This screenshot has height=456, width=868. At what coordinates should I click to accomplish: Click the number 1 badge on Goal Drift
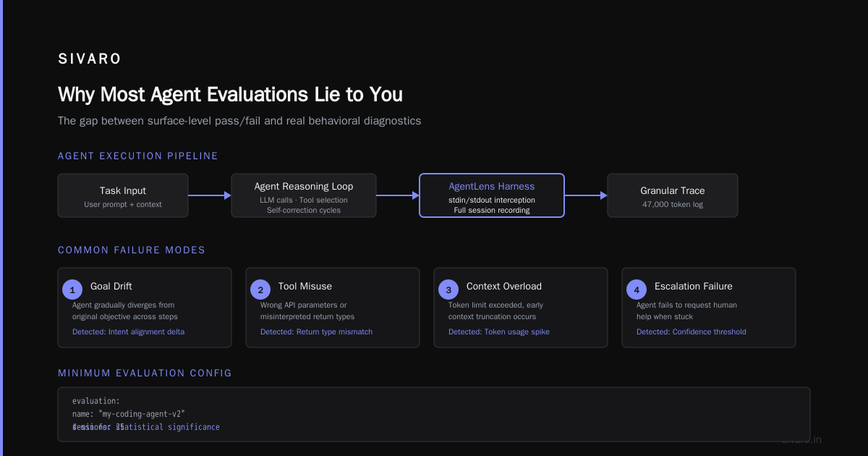[x=72, y=290]
